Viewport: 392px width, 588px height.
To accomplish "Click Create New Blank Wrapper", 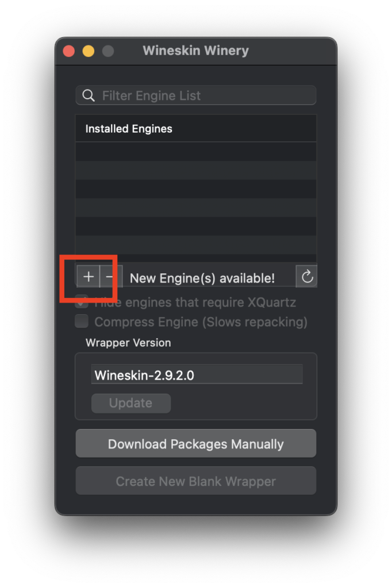I will pyautogui.click(x=195, y=481).
